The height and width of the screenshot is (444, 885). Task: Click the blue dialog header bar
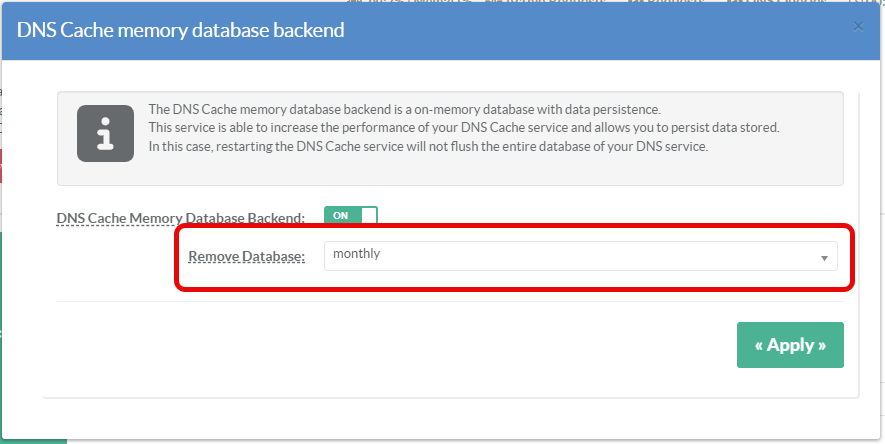(x=600, y=31)
